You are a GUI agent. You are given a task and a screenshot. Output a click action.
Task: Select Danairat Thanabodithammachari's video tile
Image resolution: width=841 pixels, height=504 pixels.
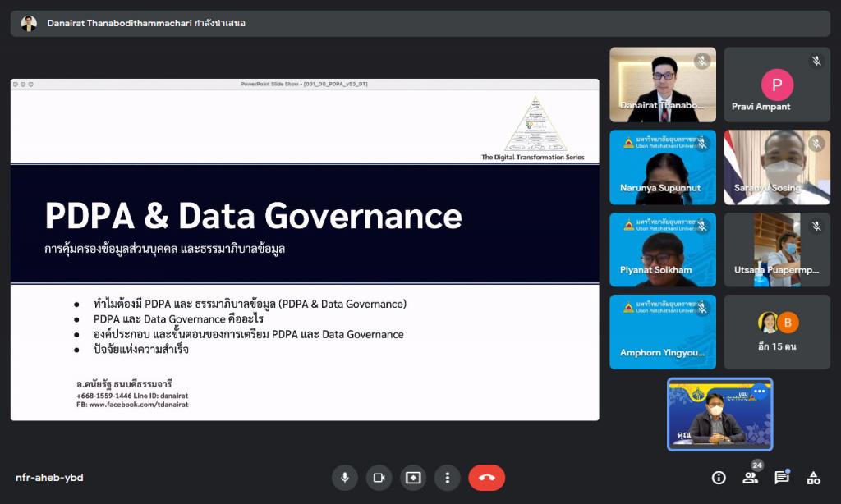point(662,85)
